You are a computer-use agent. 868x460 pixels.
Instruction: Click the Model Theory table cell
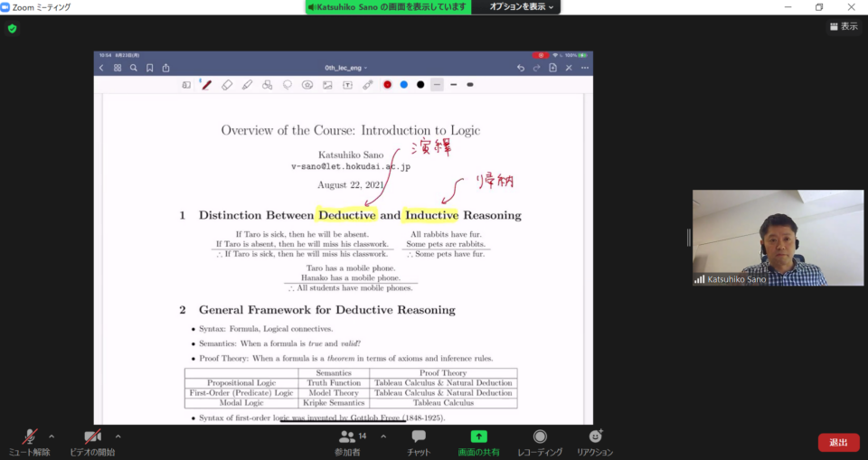coord(334,392)
